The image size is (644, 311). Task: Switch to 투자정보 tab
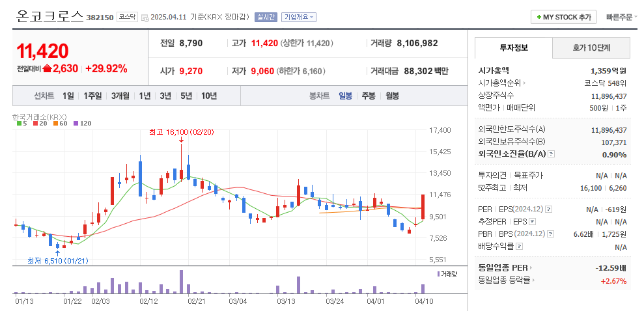click(514, 47)
